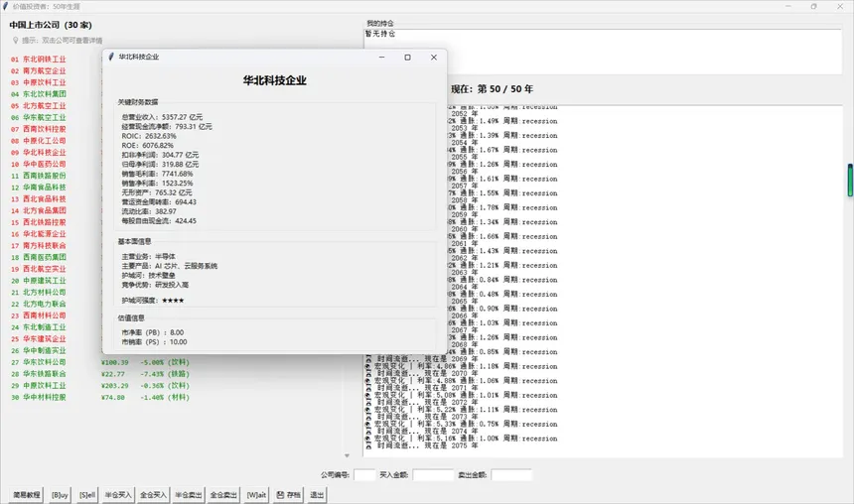Screen dimensions: 854x504
Task: Click the 全仓买入 button
Action: [x=153, y=495]
